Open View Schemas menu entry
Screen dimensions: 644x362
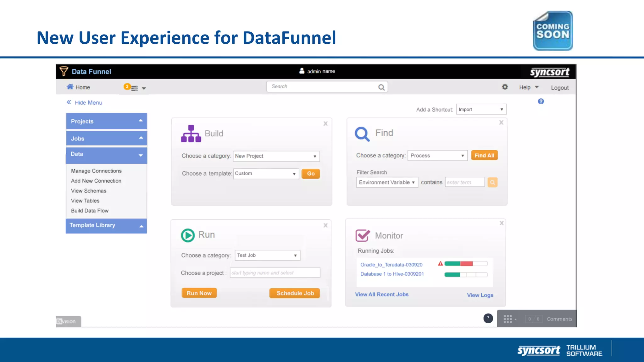point(89,191)
